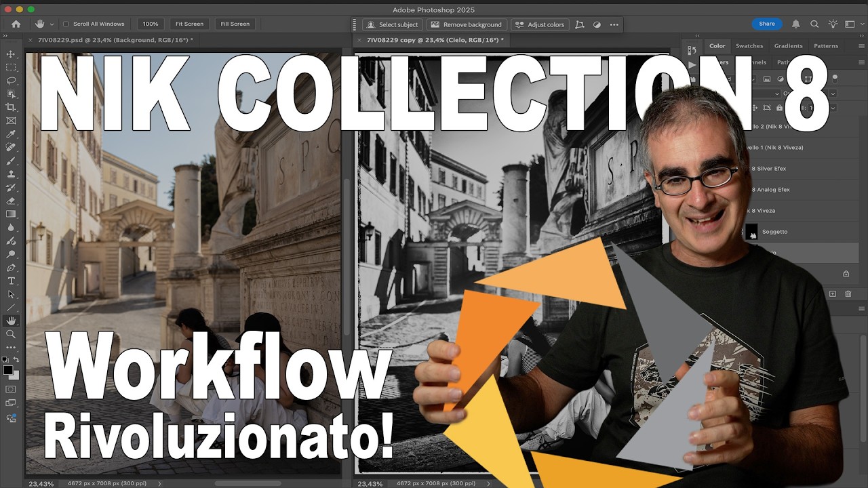Select the Clone Stamp tool
Screen dimensions: 868x488
(11, 174)
